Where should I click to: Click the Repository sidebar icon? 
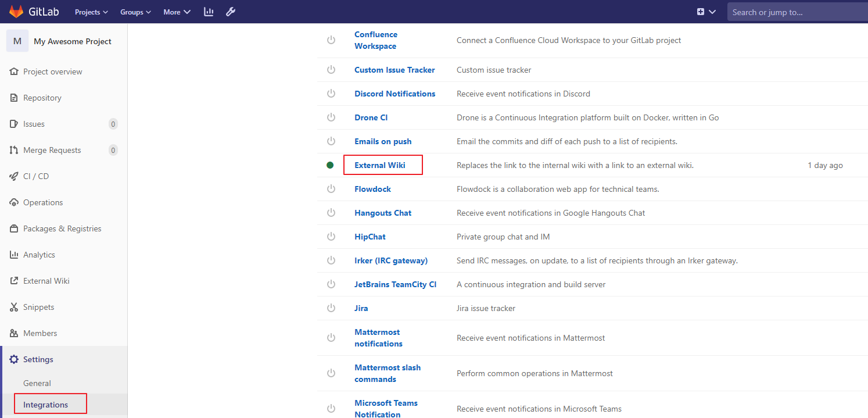coord(14,98)
